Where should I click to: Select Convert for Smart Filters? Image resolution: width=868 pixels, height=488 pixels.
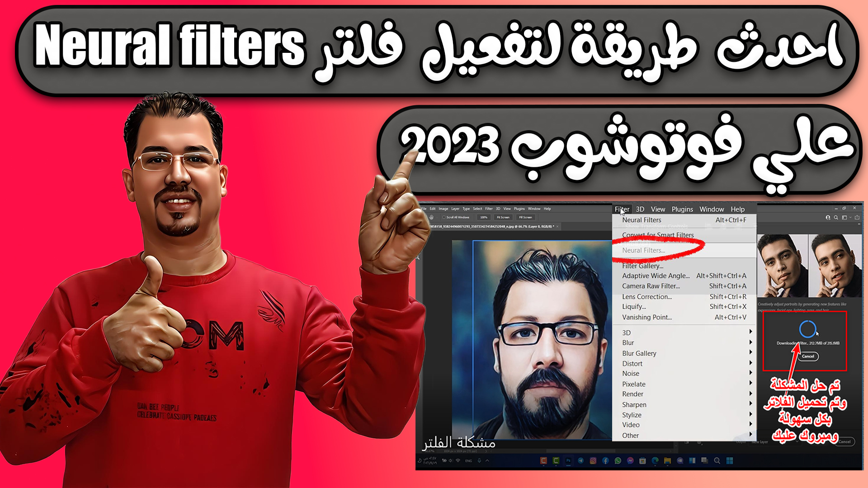point(657,235)
